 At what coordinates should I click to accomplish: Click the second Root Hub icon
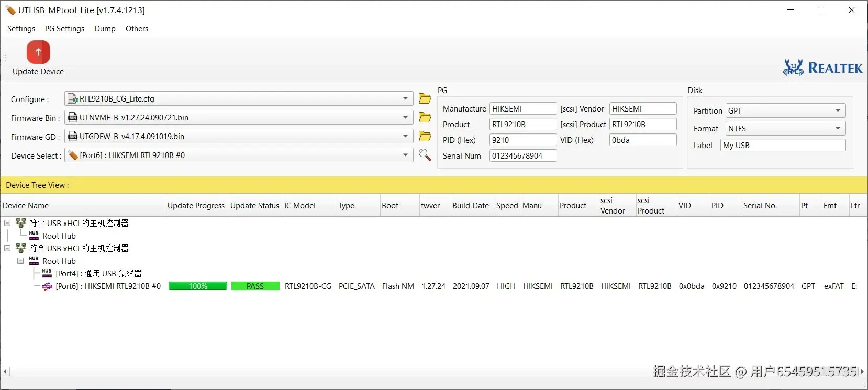pos(34,261)
